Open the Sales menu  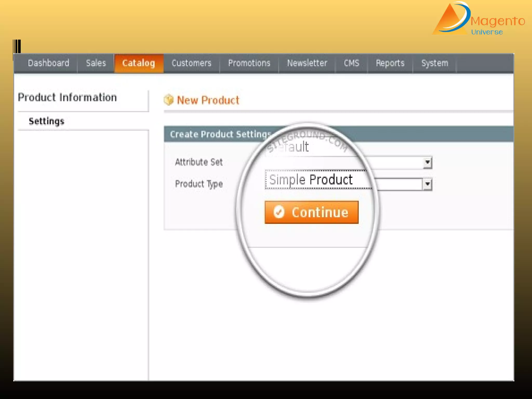[x=96, y=63]
